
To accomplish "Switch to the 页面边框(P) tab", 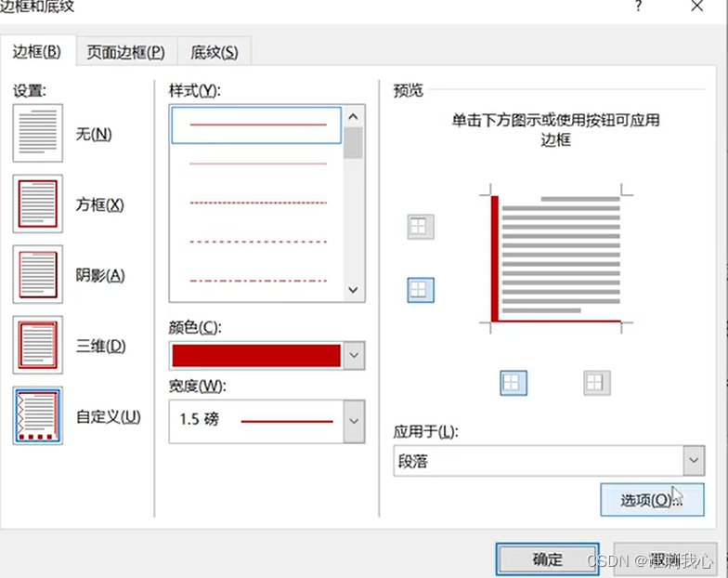I will pos(126,52).
